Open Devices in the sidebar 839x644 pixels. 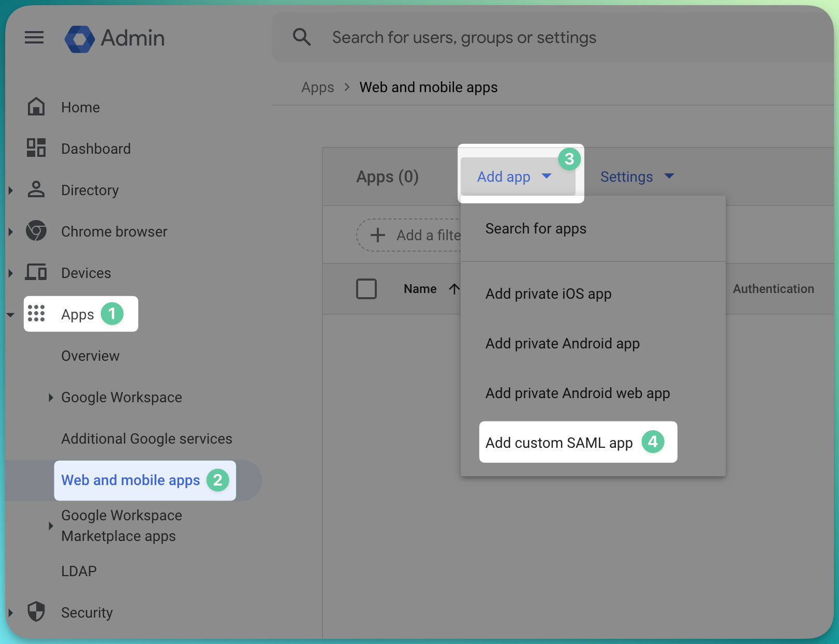86,273
